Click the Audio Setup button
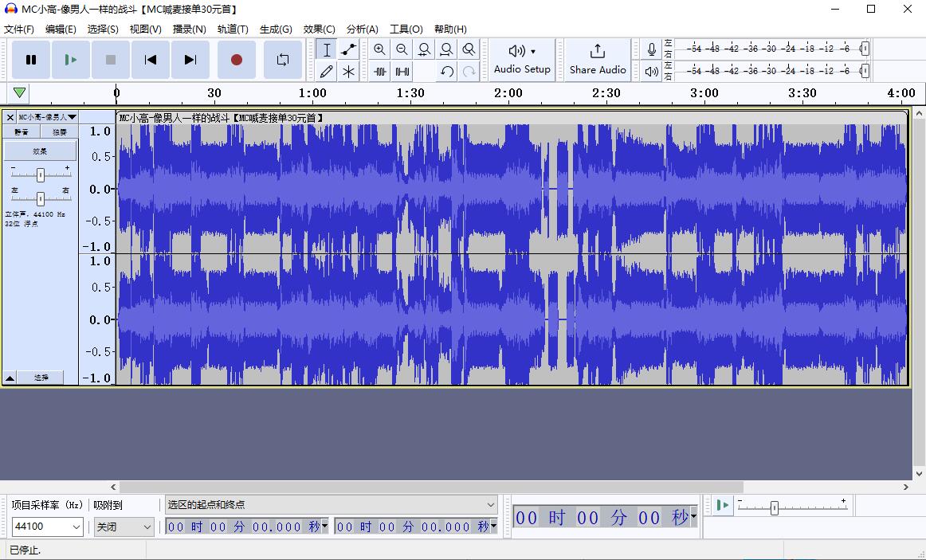Image resolution: width=926 pixels, height=560 pixels. [x=522, y=60]
